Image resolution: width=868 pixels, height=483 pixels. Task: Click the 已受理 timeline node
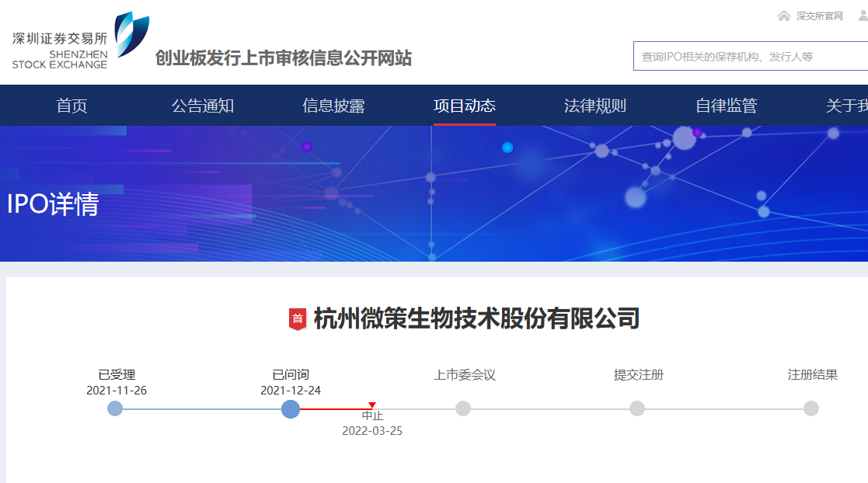click(115, 409)
